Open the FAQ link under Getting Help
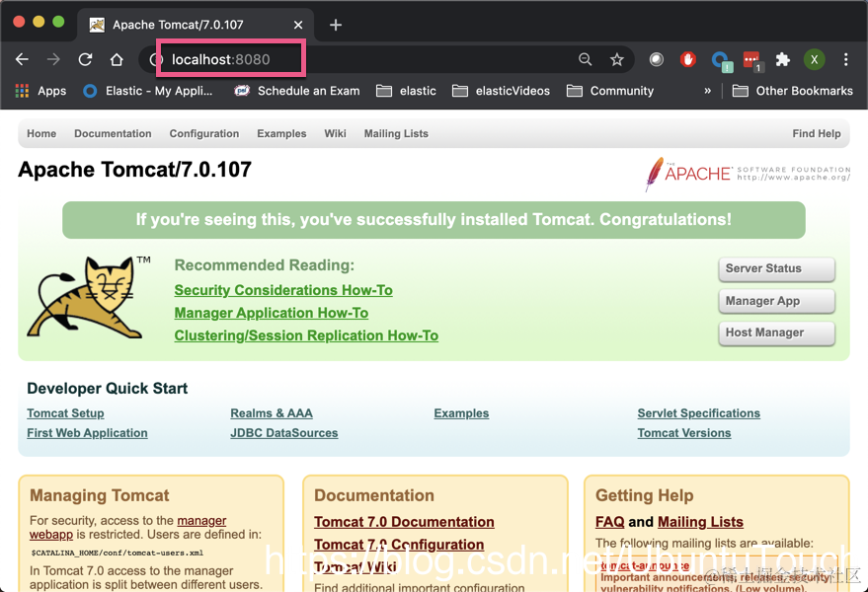Viewport: 868px width, 592px height. pos(610,522)
